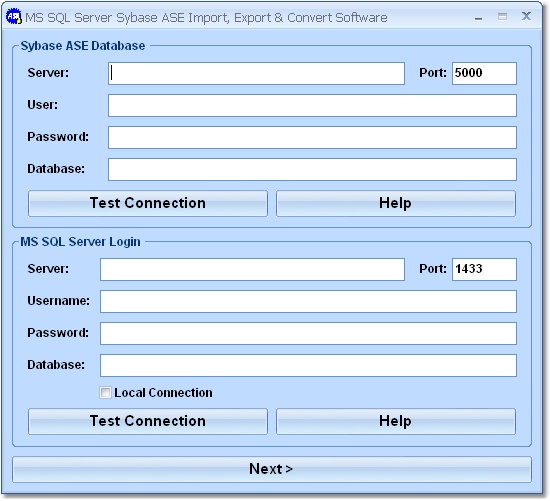Close the Import, Export & Convert window
Image resolution: width=550 pixels, height=501 pixels.
[x=526, y=16]
